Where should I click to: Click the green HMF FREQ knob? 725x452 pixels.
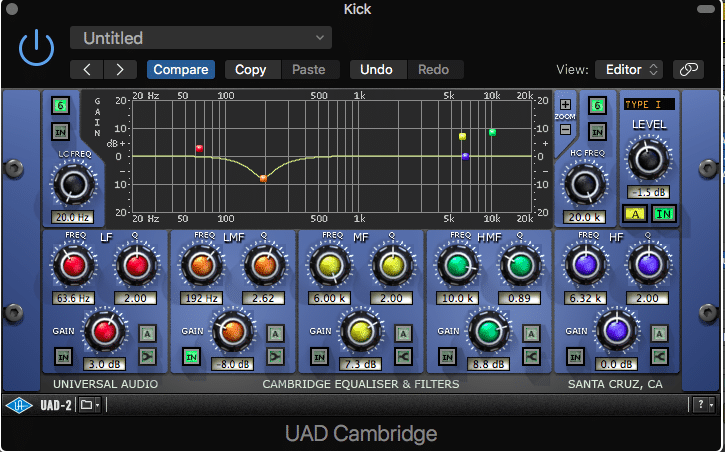click(x=458, y=266)
